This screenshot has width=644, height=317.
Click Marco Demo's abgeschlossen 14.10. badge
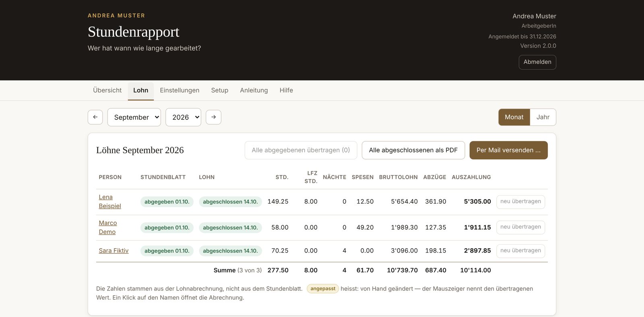point(230,228)
